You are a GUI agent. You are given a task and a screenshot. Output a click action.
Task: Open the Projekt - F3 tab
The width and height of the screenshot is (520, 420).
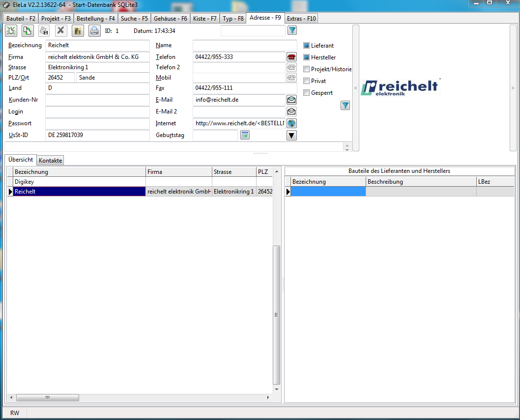pyautogui.click(x=56, y=19)
